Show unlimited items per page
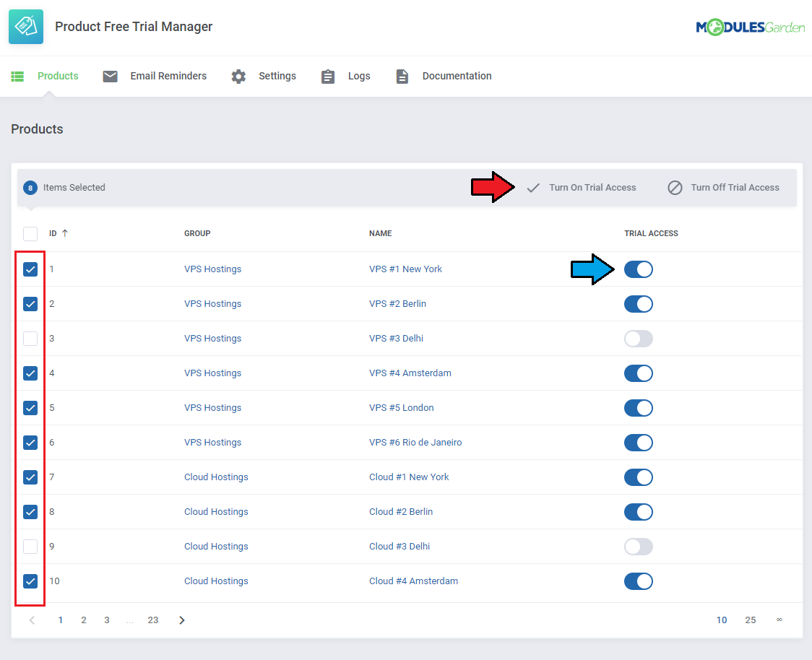 click(x=779, y=620)
